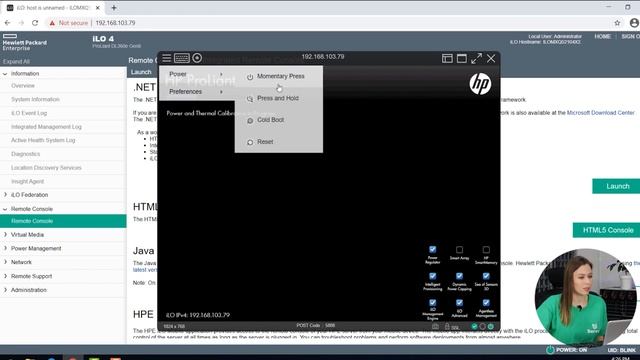640x360 pixels.
Task: Click the lock encryption icon in console status bar
Action: (447, 327)
